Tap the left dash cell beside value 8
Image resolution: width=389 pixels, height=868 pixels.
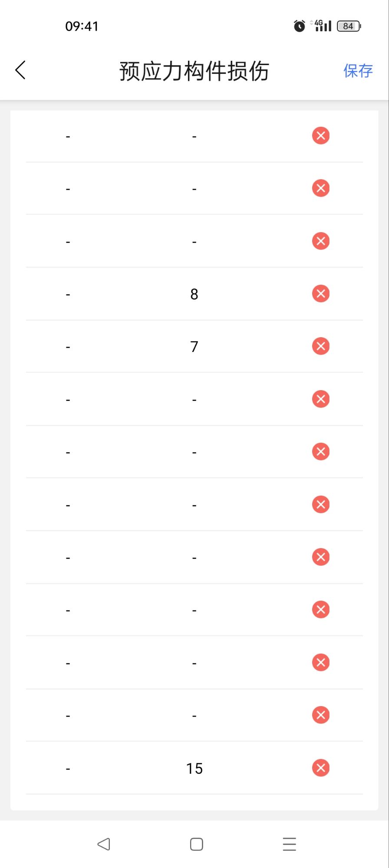click(x=68, y=295)
